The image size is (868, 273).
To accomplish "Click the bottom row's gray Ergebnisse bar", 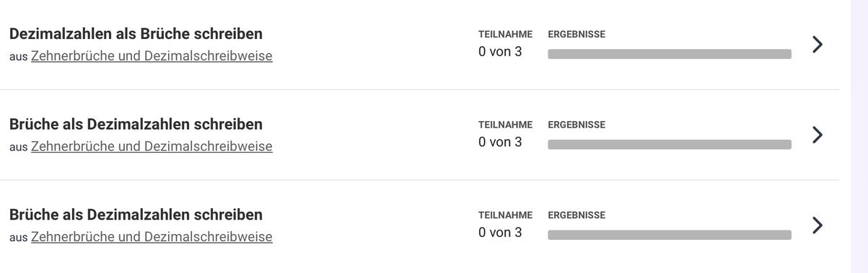I will point(670,235).
